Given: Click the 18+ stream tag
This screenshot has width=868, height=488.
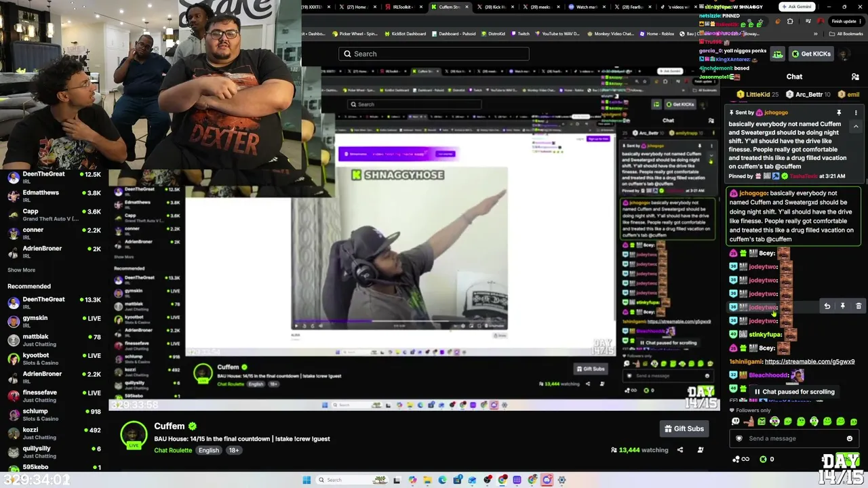Looking at the screenshot, I should [234, 451].
